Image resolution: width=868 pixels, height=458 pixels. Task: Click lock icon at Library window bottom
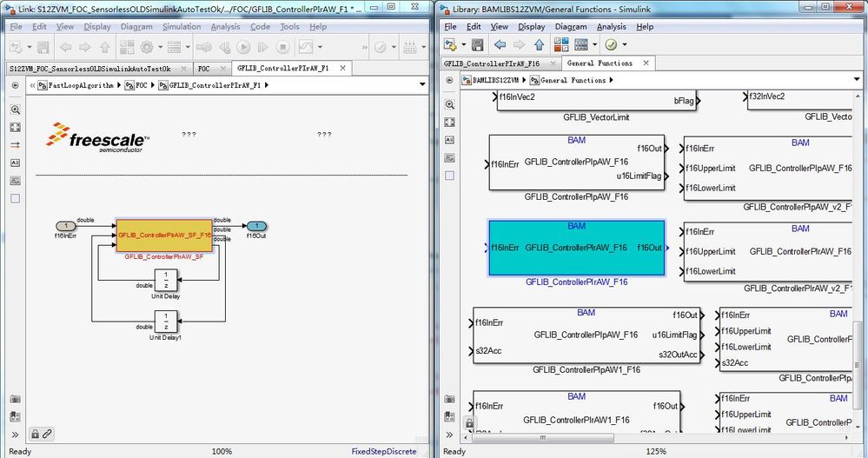coord(469,423)
